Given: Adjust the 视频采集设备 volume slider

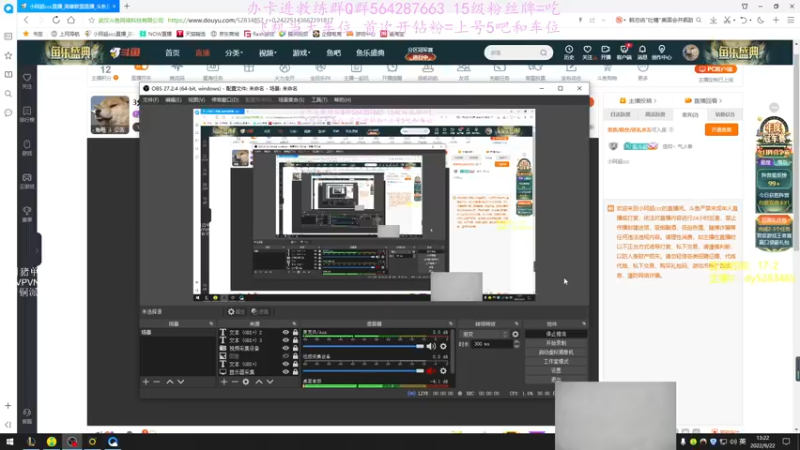Looking at the screenshot, I should click(363, 371).
